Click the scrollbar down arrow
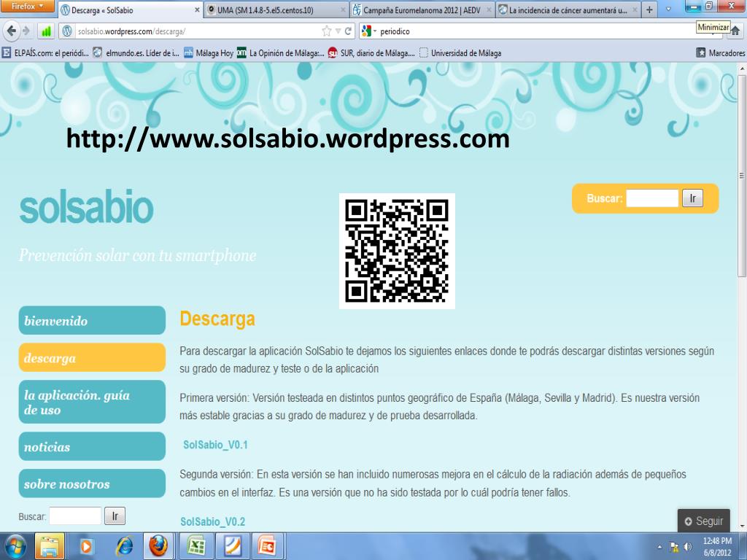Viewport: 747px width, 560px height. coord(742,526)
